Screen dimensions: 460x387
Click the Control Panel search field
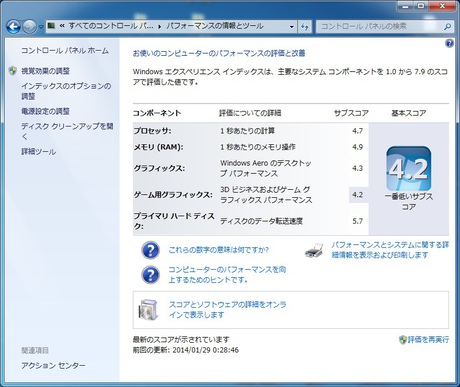[x=380, y=26]
